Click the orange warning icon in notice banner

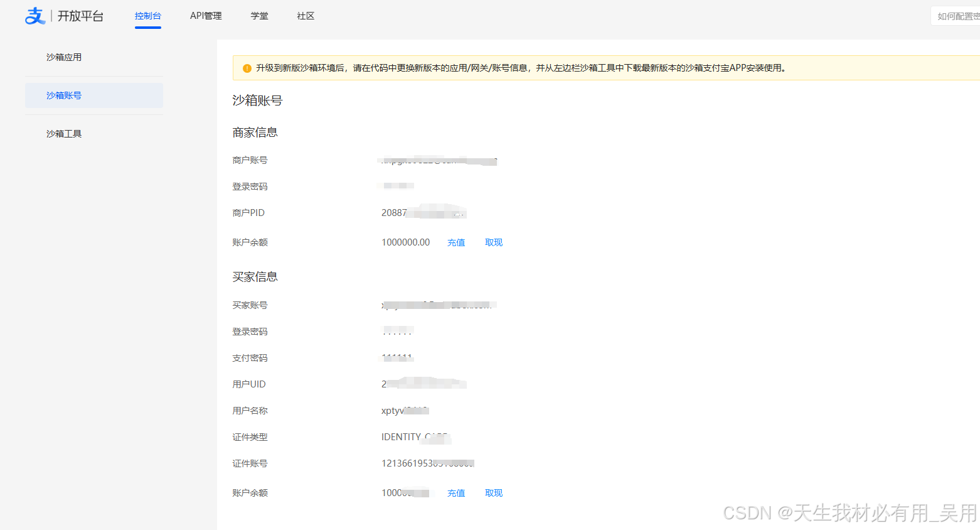click(247, 68)
